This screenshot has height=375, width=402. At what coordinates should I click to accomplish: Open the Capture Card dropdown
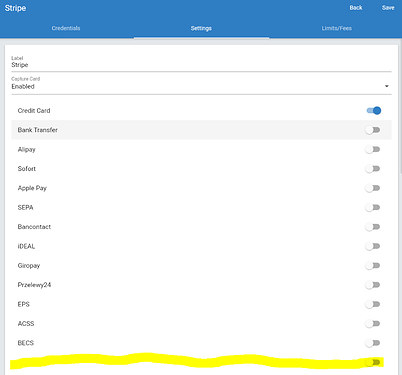[201, 86]
